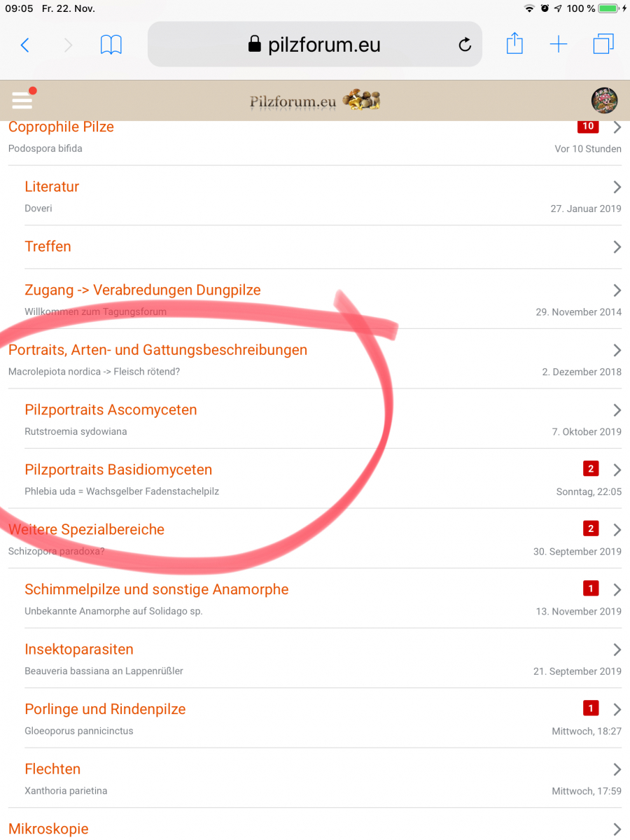Viewport: 630px width, 840px height.
Task: Reload the page with refresh icon
Action: tap(465, 45)
